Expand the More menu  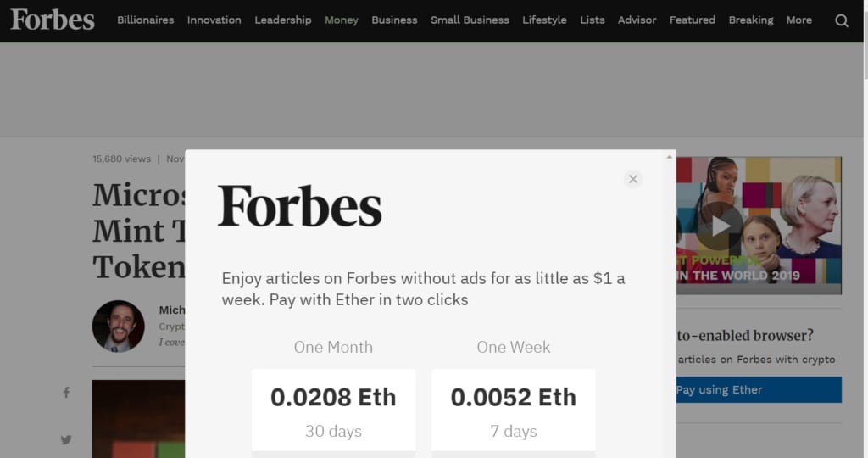point(798,20)
